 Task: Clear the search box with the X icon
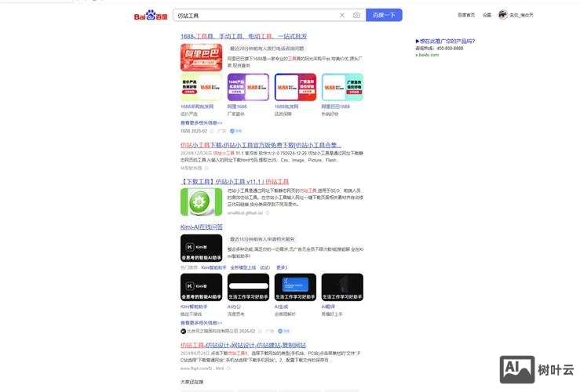[342, 15]
